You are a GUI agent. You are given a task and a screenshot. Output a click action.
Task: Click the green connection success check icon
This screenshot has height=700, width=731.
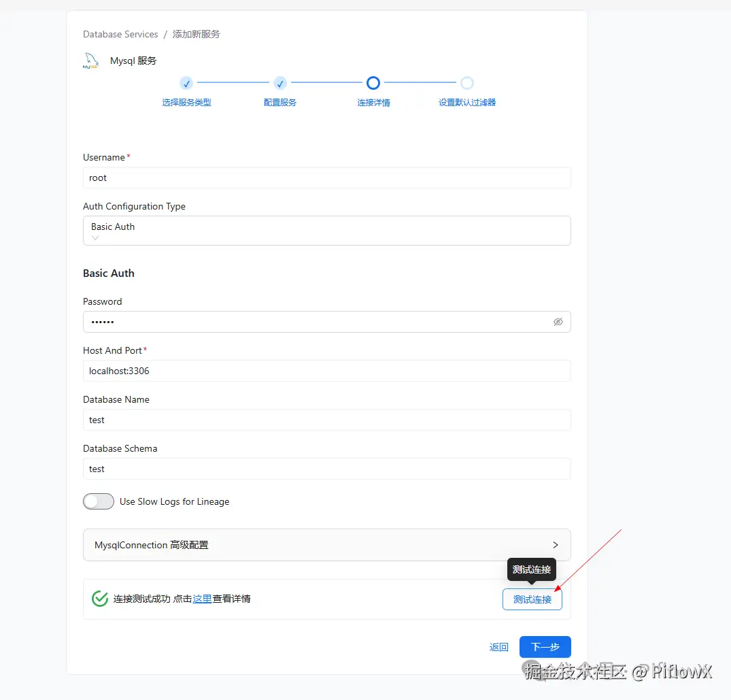pos(100,599)
